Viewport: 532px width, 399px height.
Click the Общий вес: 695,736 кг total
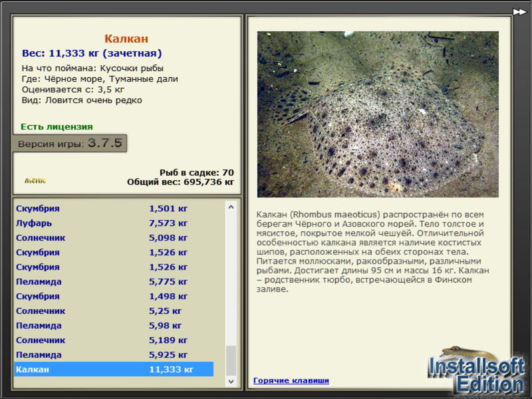(180, 182)
